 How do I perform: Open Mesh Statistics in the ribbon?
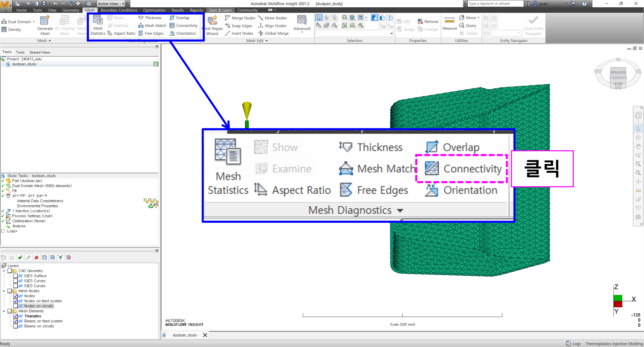[98, 25]
